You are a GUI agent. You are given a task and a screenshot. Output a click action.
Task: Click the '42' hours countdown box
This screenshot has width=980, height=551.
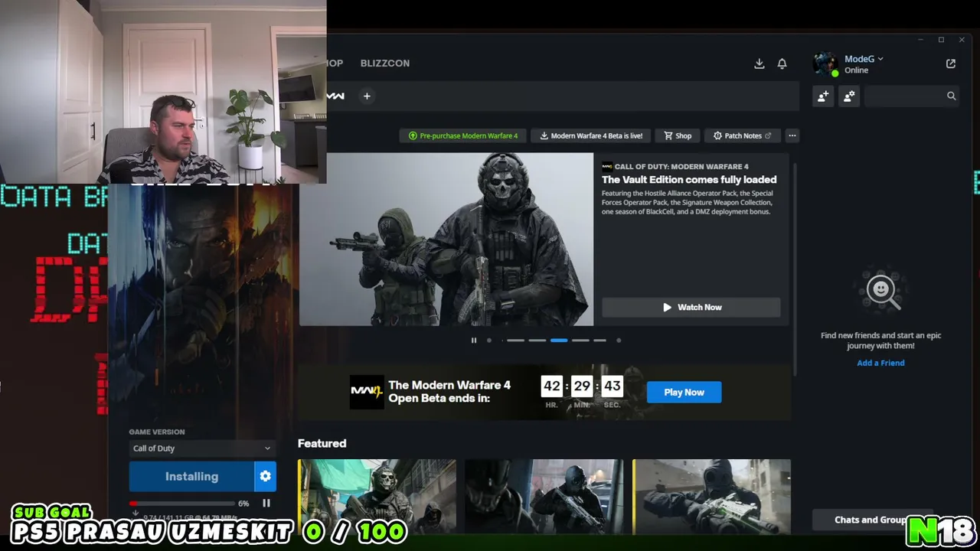click(x=551, y=386)
